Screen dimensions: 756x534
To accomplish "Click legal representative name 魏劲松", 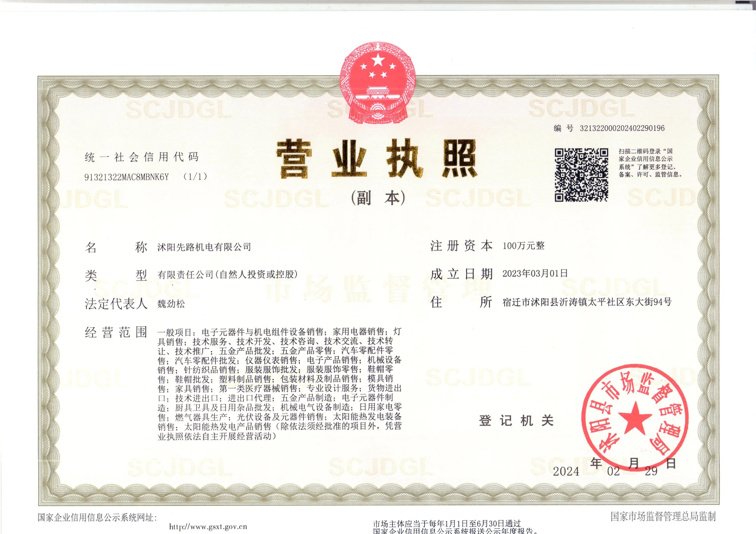I will 171,304.
